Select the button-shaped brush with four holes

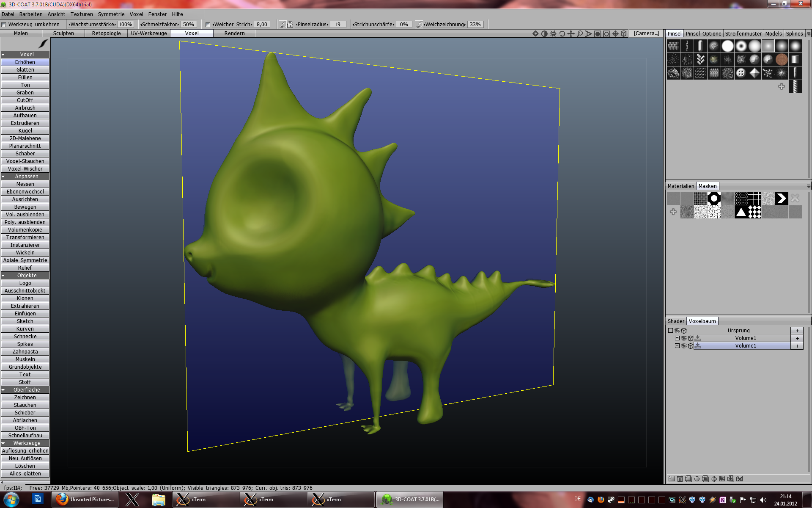click(x=741, y=73)
